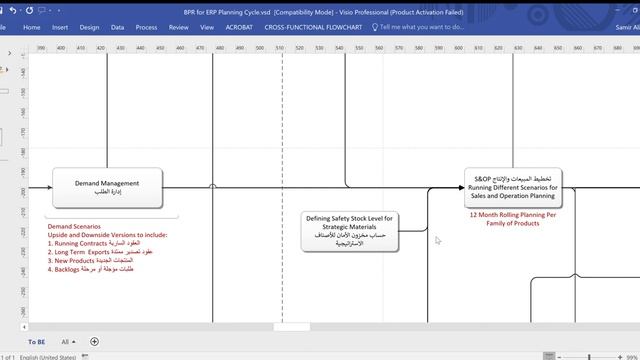Image resolution: width=640 pixels, height=360 pixels.
Task: Open the ACROBAT tab
Action: click(239, 27)
